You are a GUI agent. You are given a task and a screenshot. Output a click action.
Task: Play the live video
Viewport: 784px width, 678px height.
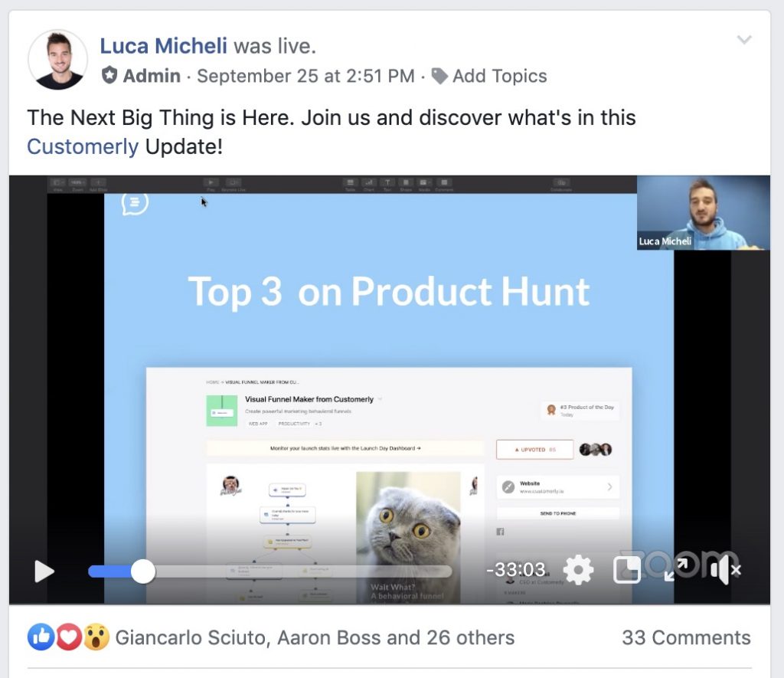(x=44, y=571)
